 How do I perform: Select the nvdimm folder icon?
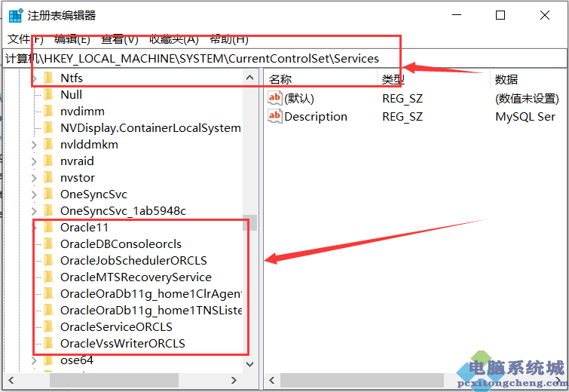click(48, 111)
